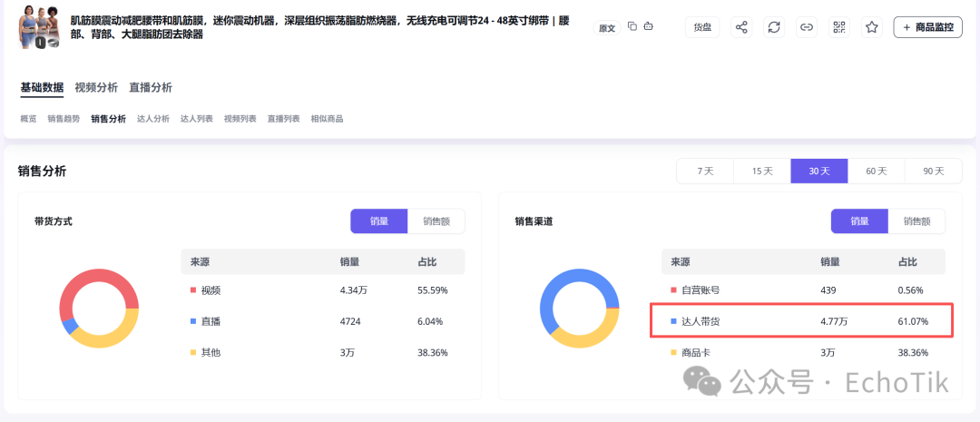This screenshot has height=422, width=980.
Task: Click the product title text
Action: (x=320, y=27)
